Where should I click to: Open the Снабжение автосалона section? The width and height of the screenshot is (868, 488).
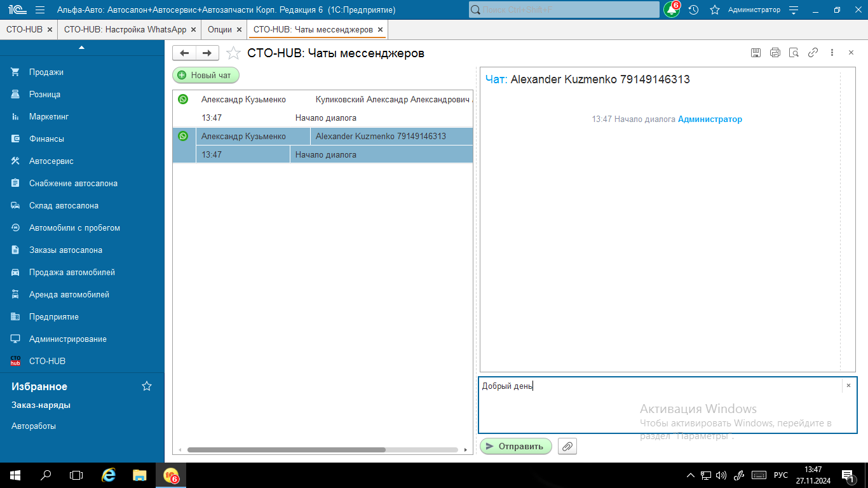click(82, 184)
